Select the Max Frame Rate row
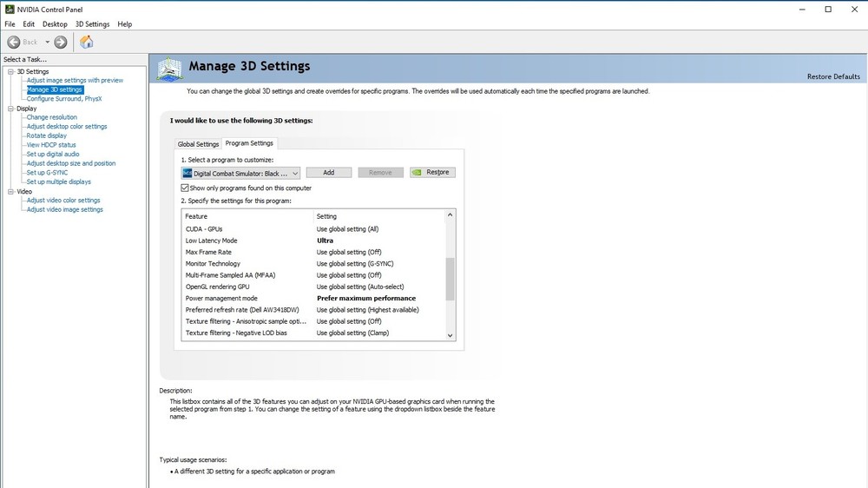The width and height of the screenshot is (868, 488). pos(312,252)
